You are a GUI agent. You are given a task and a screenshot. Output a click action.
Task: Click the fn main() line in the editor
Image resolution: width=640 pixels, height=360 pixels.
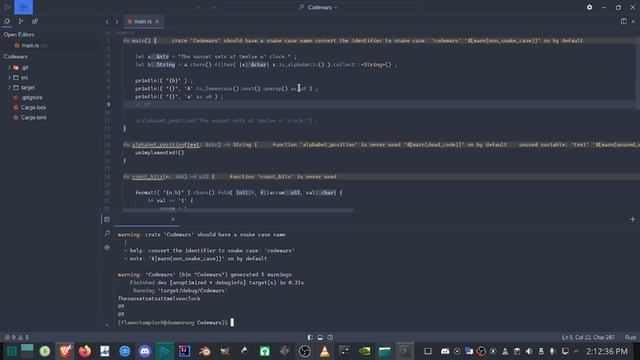pos(140,40)
